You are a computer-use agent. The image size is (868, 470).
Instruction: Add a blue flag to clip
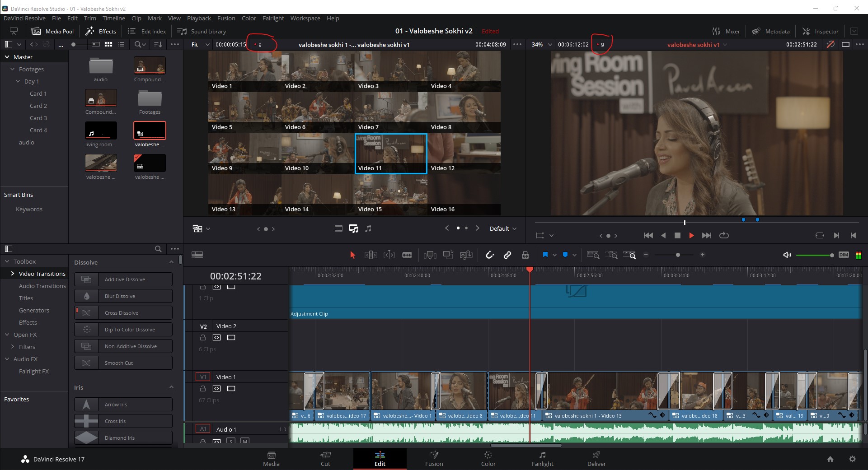545,255
